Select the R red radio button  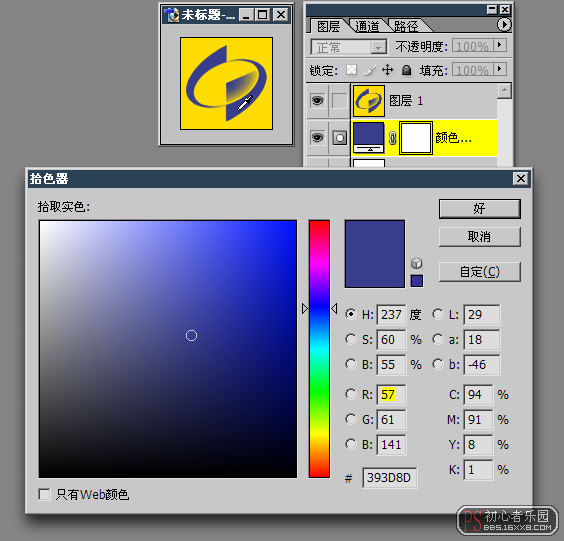coord(351,394)
